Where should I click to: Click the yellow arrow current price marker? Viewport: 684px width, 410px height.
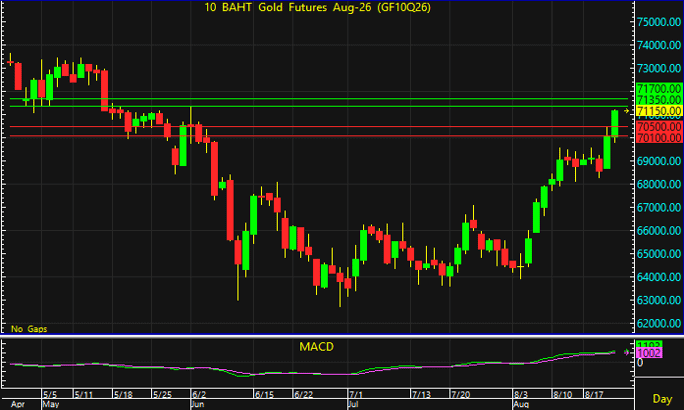[x=627, y=111]
